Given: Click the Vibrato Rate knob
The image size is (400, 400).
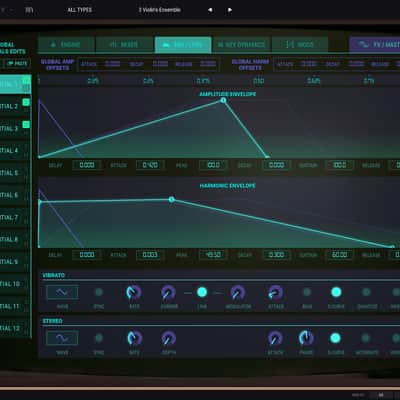Looking at the screenshot, I should [x=134, y=293].
